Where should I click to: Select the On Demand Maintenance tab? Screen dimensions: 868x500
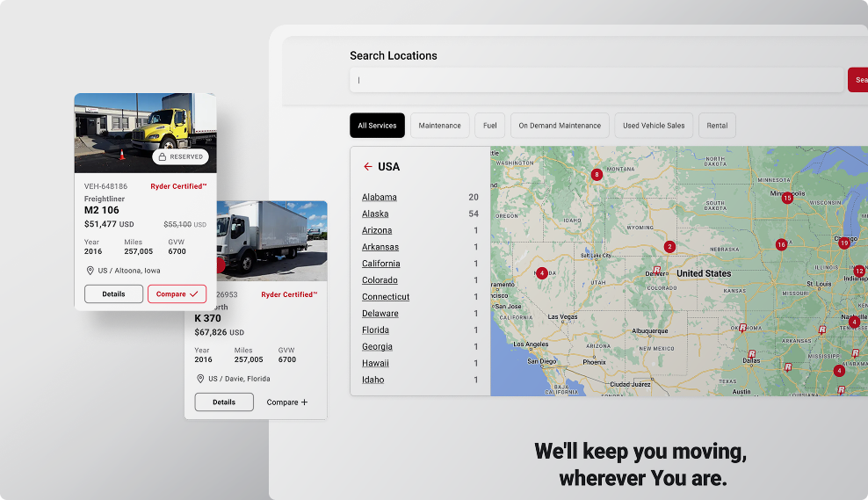coord(560,126)
